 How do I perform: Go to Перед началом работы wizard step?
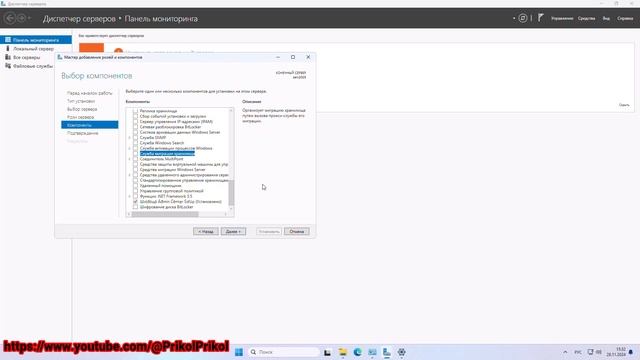click(89, 93)
